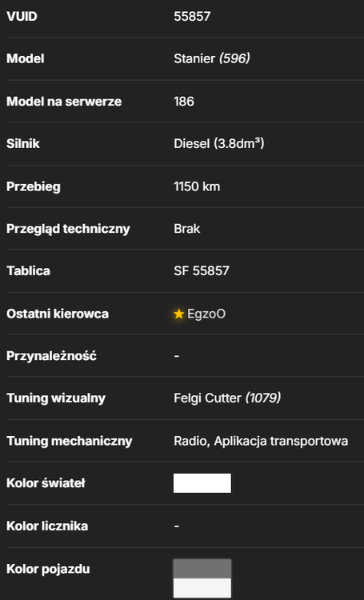Click Radio, Aplikacja transportowa tuning text
Viewport: 364px width, 600px height.
(x=261, y=441)
